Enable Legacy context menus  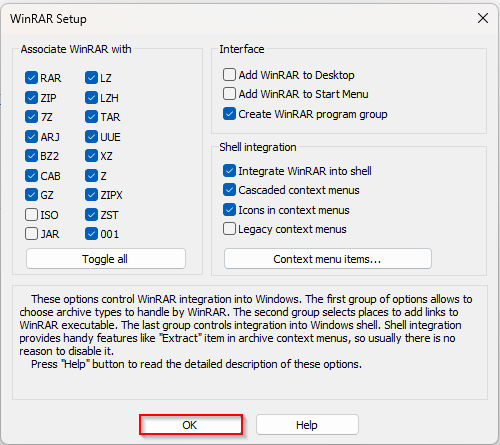click(x=229, y=229)
